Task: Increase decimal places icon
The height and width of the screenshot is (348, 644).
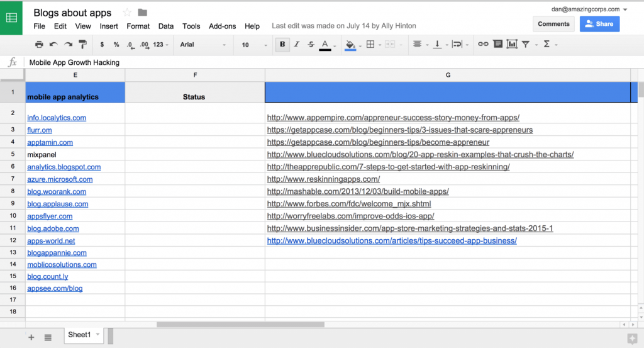Action: coord(144,45)
